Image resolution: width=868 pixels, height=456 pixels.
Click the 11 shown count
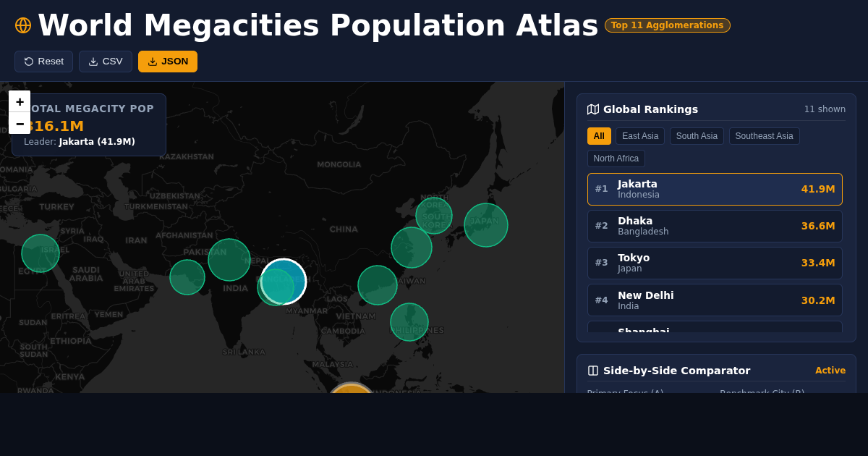click(x=825, y=109)
